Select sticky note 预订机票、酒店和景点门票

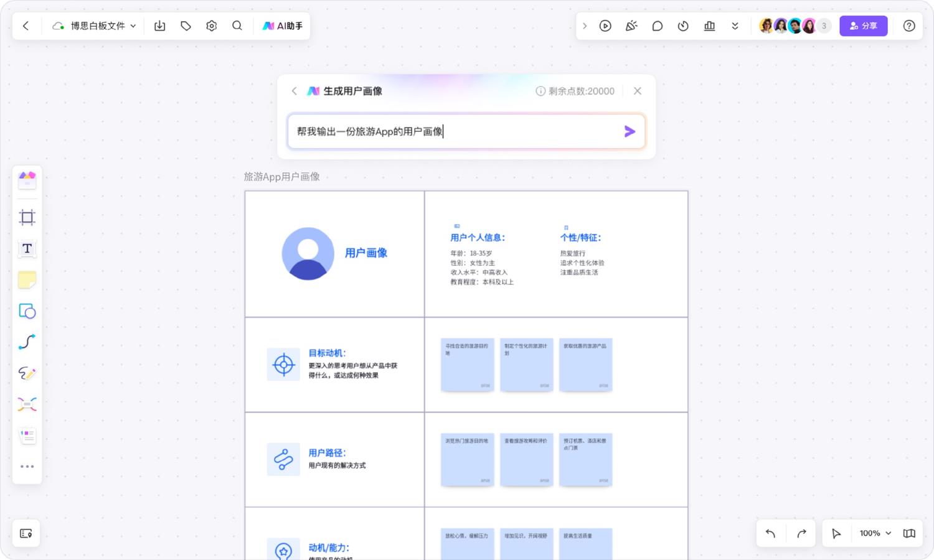click(586, 460)
